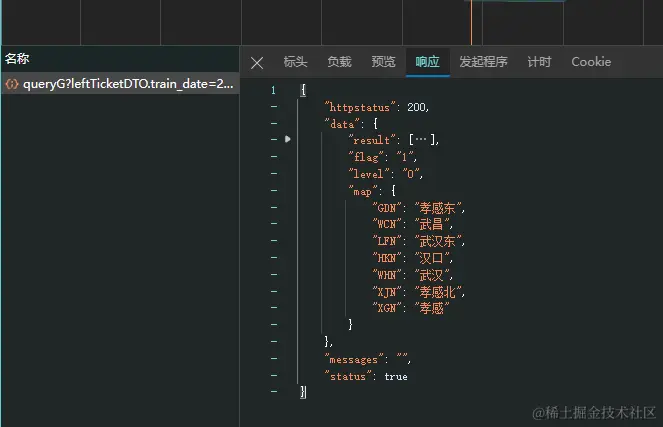Click the "status": true line
This screenshot has width=663, height=427.
click(366, 376)
